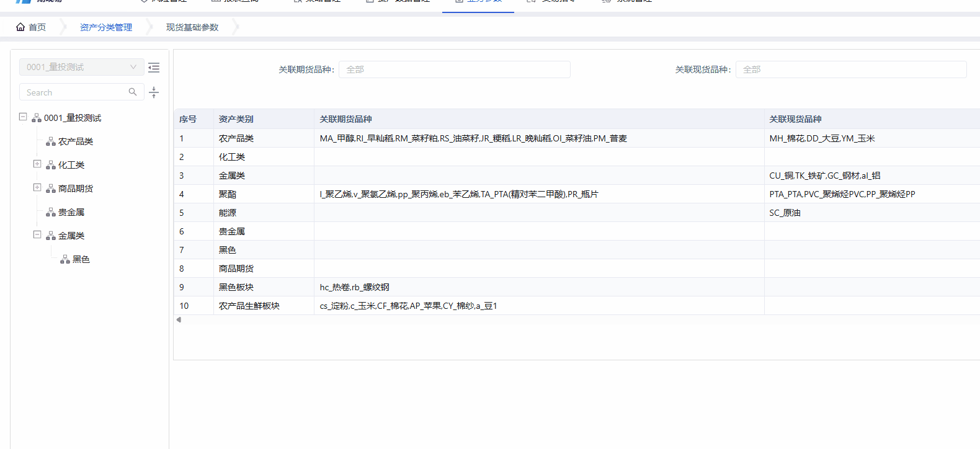Click the collapse-all tree nodes icon

tap(154, 92)
